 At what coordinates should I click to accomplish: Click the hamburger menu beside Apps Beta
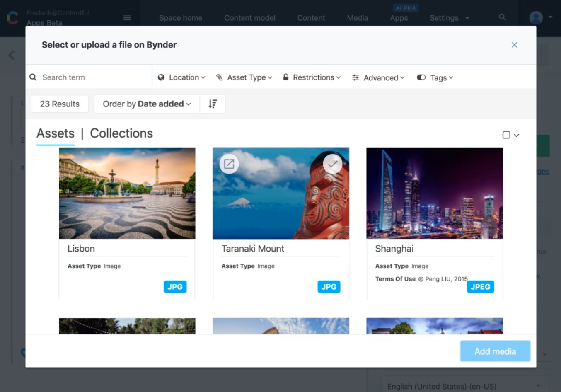[127, 18]
